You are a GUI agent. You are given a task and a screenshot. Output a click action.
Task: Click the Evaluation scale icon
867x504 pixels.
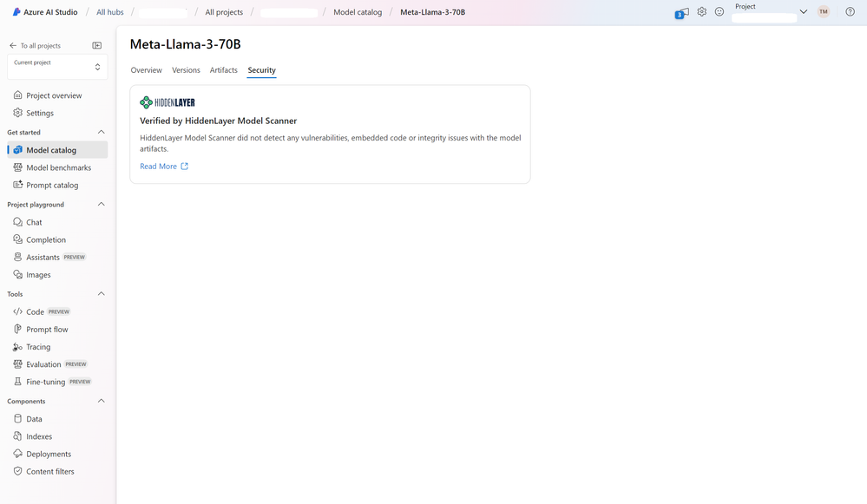tap(17, 364)
